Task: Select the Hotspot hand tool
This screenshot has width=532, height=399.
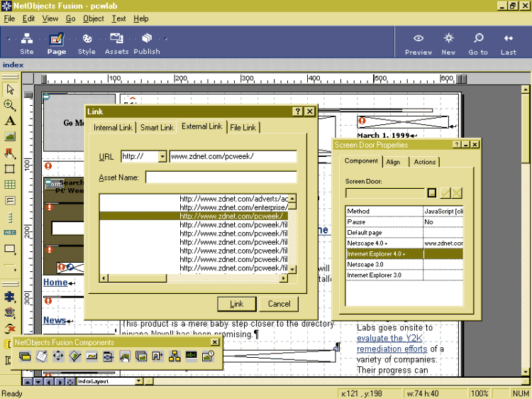Action: (10, 153)
